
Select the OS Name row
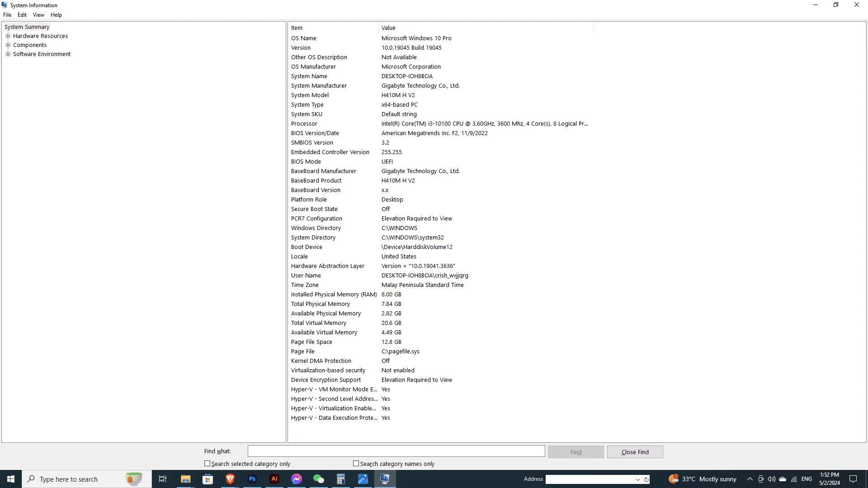click(441, 38)
